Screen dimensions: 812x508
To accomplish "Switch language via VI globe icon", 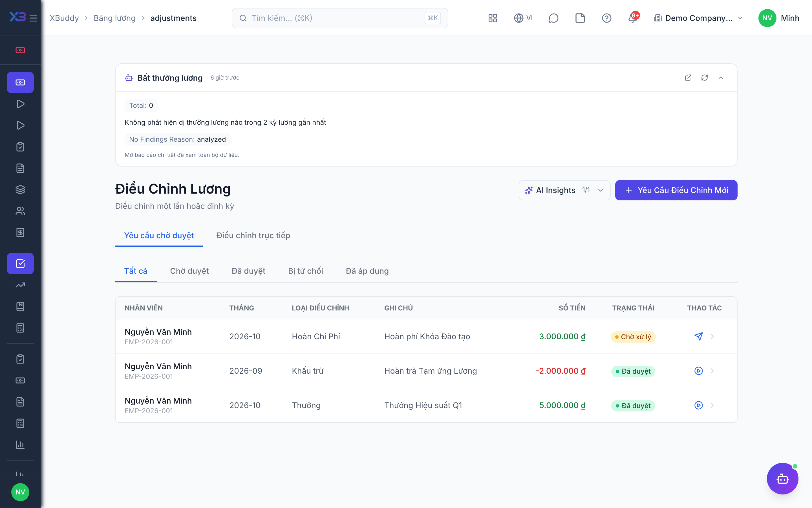I will [x=523, y=18].
